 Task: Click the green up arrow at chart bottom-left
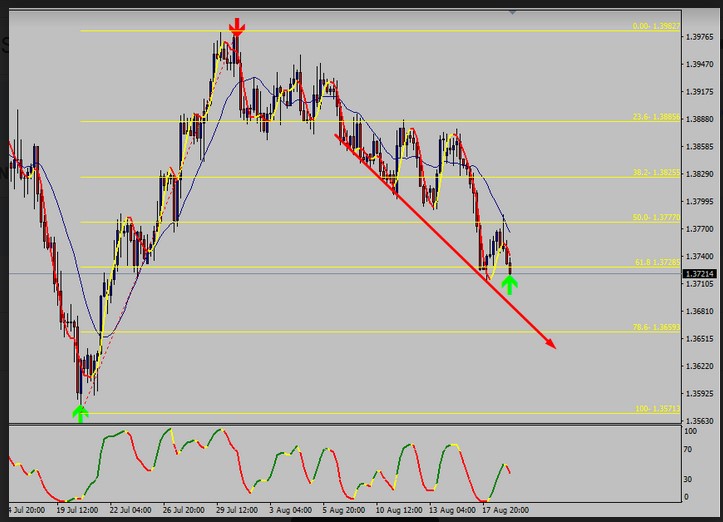[80, 413]
